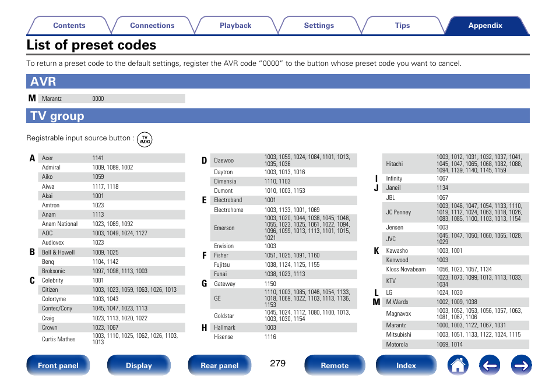Image resolution: width=556 pixels, height=392 pixels.
Task: Click page number 279
Action: point(277,363)
